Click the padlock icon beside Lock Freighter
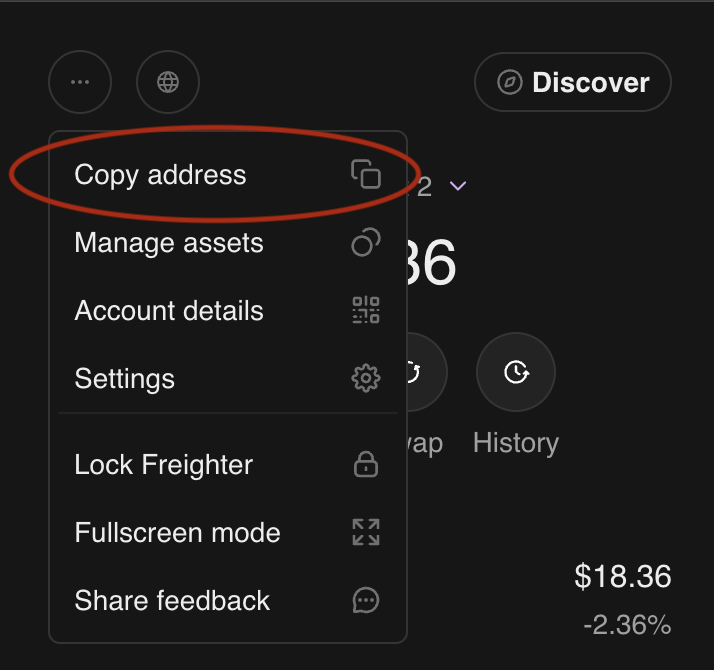The image size is (714, 670). tap(366, 465)
